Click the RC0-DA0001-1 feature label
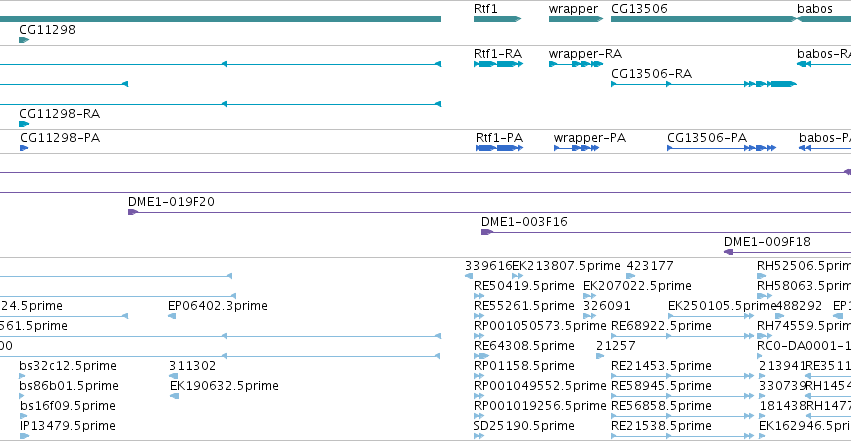Image resolution: width=851 pixels, height=441 pixels. tap(803, 346)
